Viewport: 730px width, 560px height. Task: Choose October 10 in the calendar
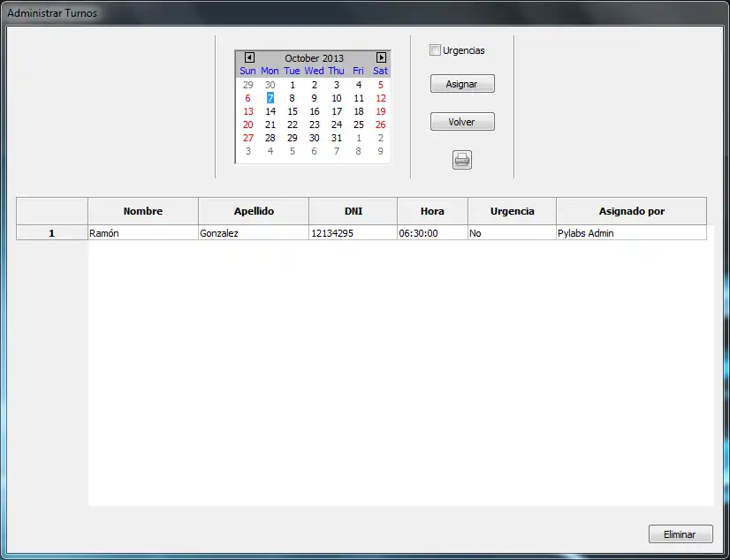(337, 98)
